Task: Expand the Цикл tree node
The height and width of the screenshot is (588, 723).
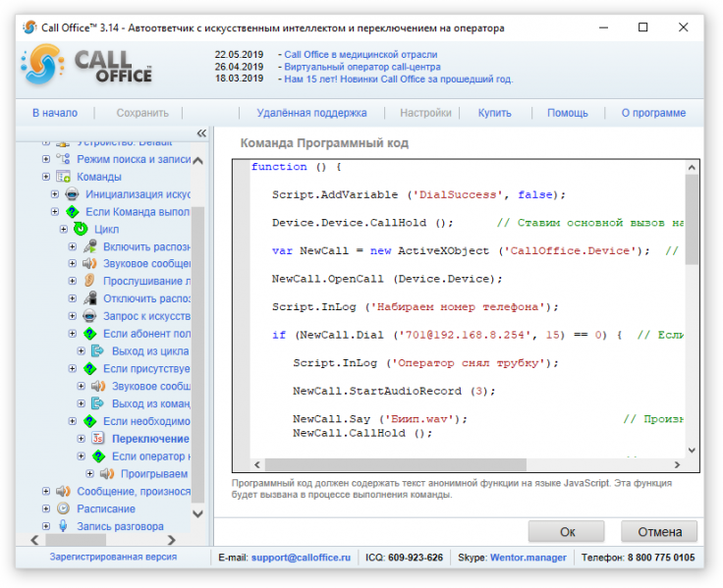Action: 64,229
